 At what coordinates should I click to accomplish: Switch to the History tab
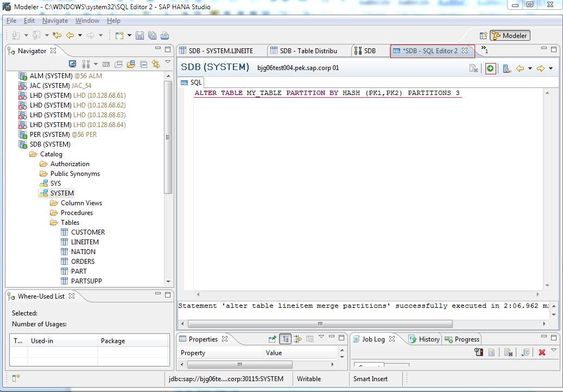point(425,339)
